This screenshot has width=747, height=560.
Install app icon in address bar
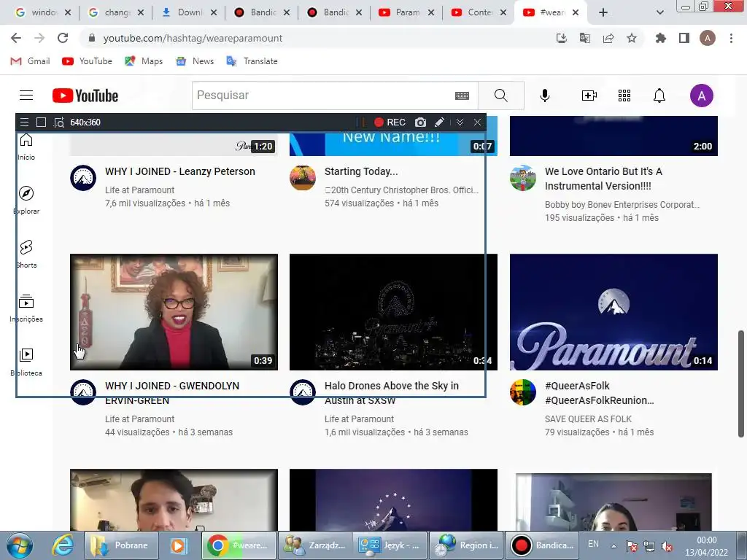(562, 38)
